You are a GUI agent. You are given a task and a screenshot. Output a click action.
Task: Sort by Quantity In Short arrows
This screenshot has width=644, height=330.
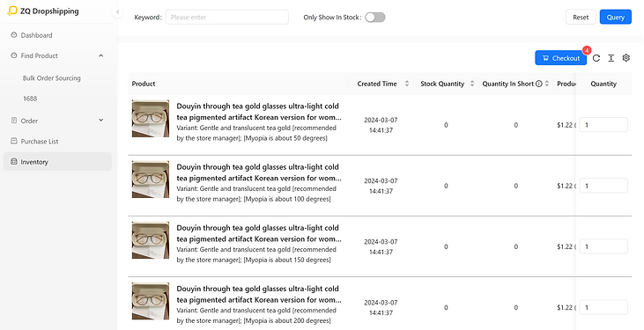click(x=547, y=84)
